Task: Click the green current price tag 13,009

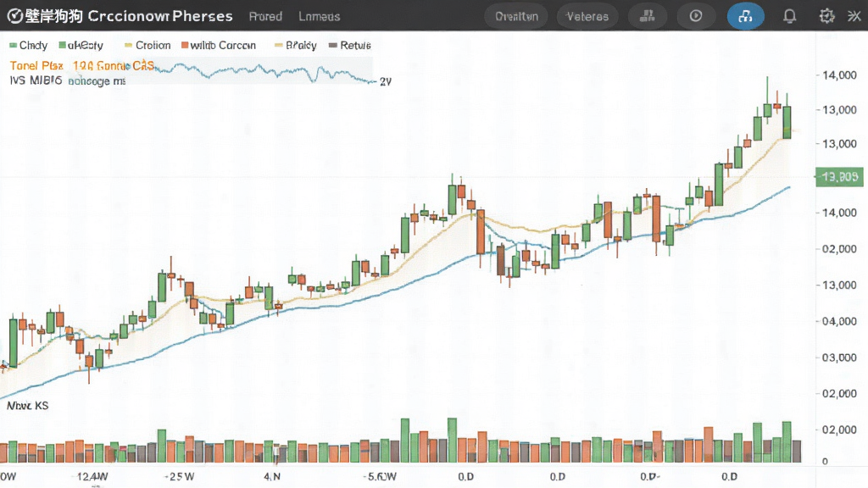Action: [x=840, y=177]
